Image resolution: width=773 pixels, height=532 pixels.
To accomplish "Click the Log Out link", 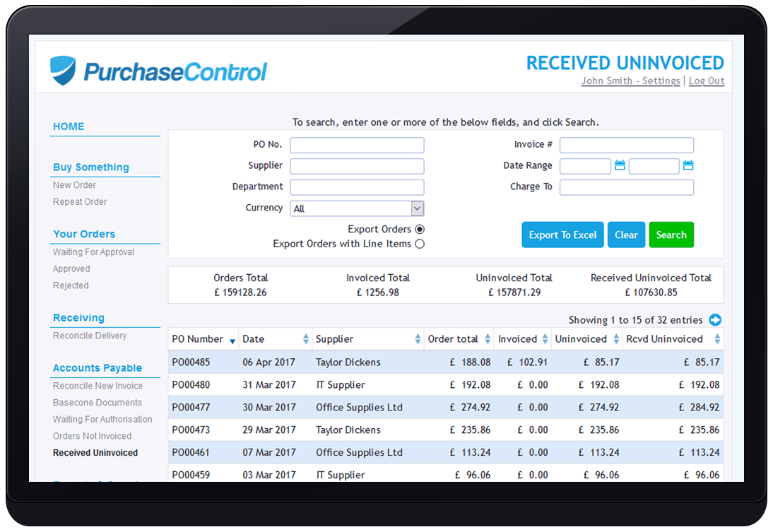I will coord(707,81).
